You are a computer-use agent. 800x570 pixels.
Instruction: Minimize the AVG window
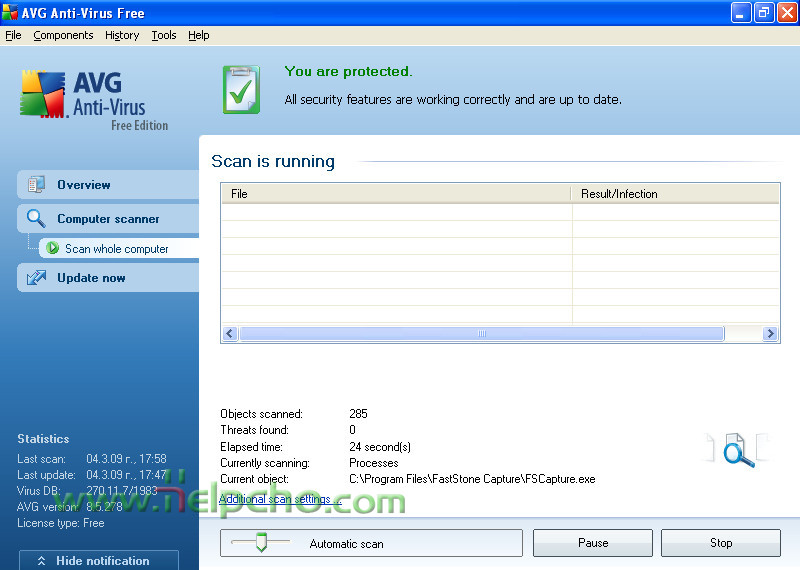740,13
